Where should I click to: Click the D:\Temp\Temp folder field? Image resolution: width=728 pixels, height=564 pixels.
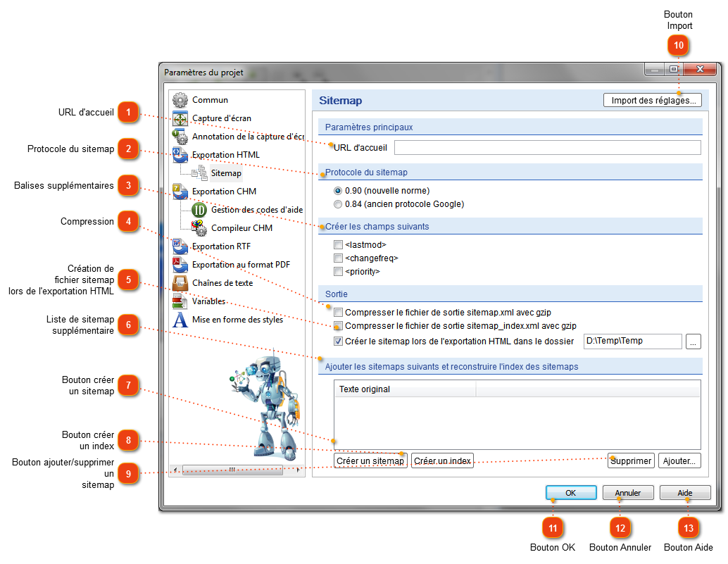tap(632, 341)
